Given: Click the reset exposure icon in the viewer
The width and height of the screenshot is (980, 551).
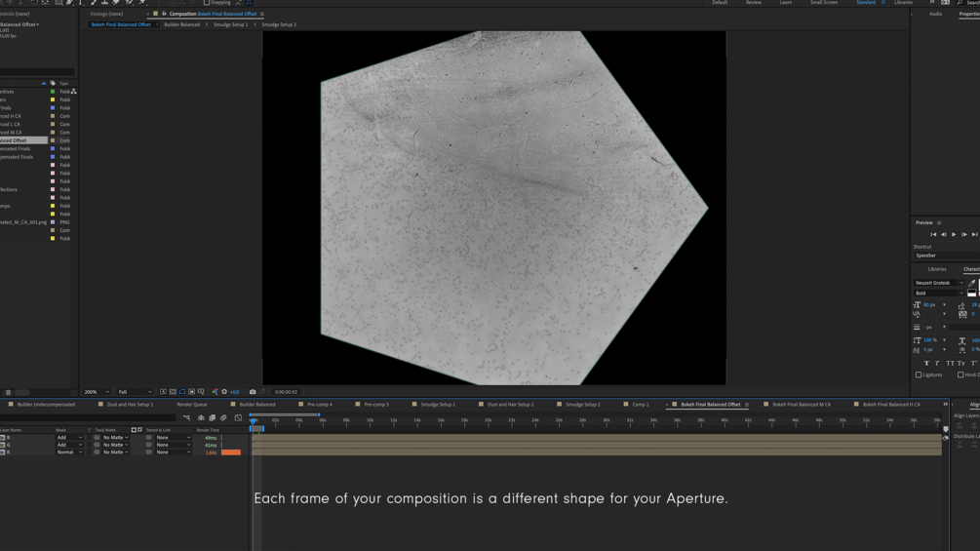Looking at the screenshot, I should point(224,392).
